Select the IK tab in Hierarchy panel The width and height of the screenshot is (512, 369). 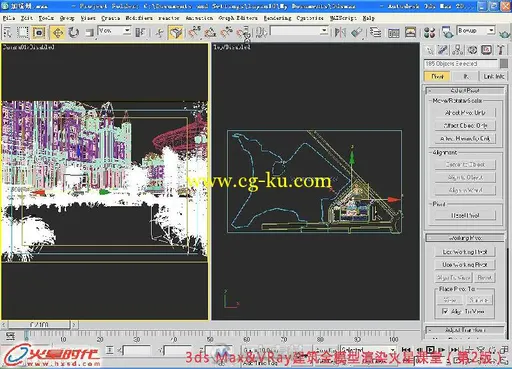pos(466,76)
